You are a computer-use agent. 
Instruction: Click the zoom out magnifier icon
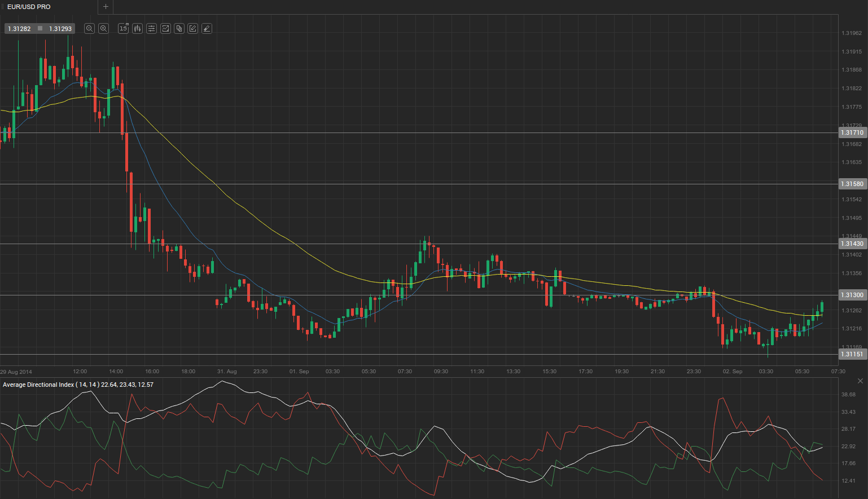click(89, 28)
